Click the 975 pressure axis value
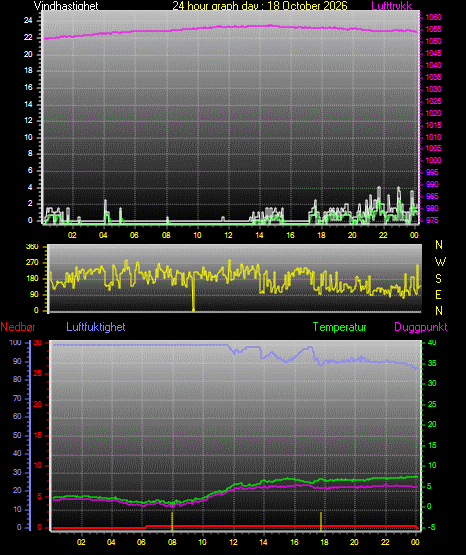 [432, 220]
